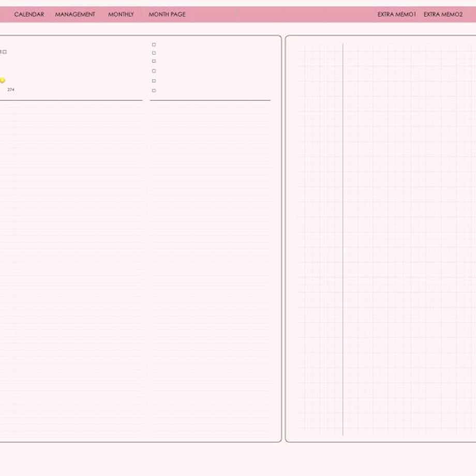Switch to the MANAGEMENT tab
476x476 pixels.
click(x=75, y=14)
